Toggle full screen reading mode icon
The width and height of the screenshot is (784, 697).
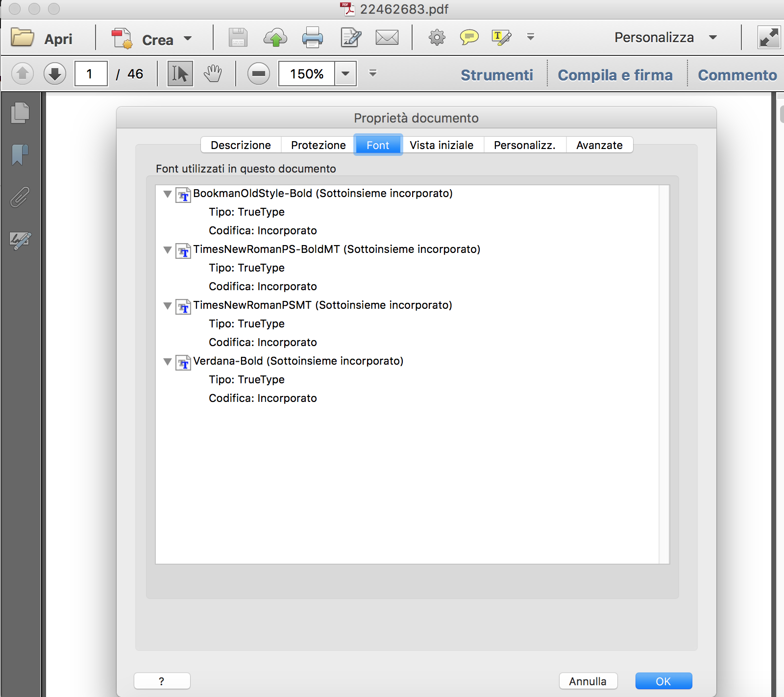coord(769,38)
